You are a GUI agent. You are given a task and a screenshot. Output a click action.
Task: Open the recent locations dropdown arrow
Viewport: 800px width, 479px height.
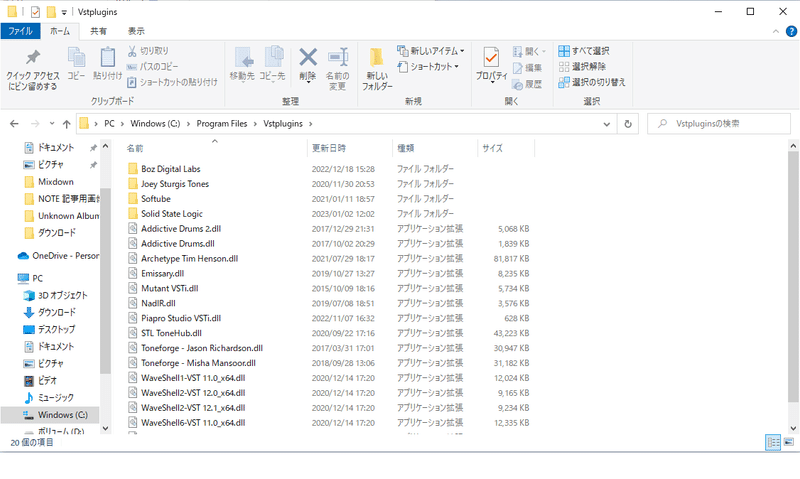click(x=52, y=123)
